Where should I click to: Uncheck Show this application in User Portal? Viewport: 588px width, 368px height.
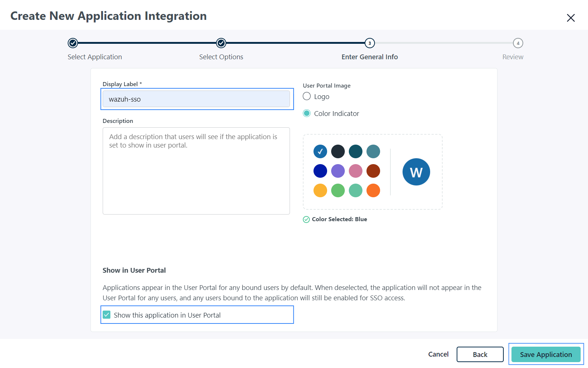click(x=107, y=315)
